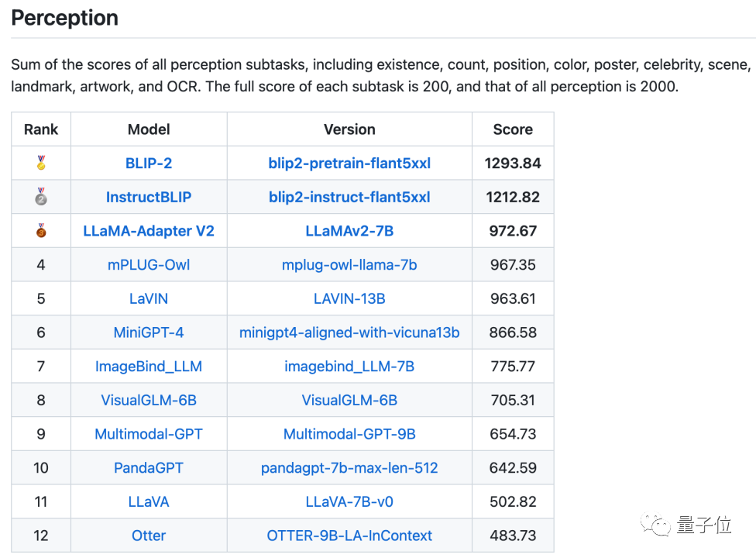Open pandagpt-7b-max-len-512 version link
The height and width of the screenshot is (558, 756).
[349, 468]
